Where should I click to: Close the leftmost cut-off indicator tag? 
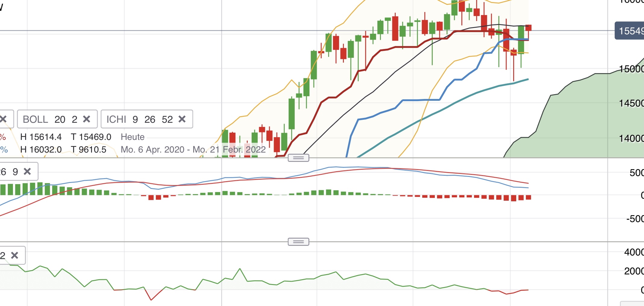[4, 119]
